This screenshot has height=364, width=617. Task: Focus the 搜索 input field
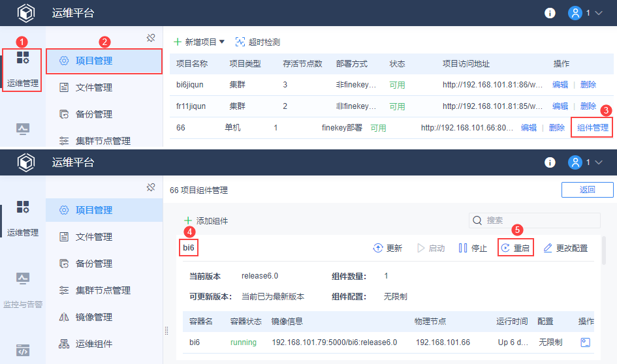534,220
